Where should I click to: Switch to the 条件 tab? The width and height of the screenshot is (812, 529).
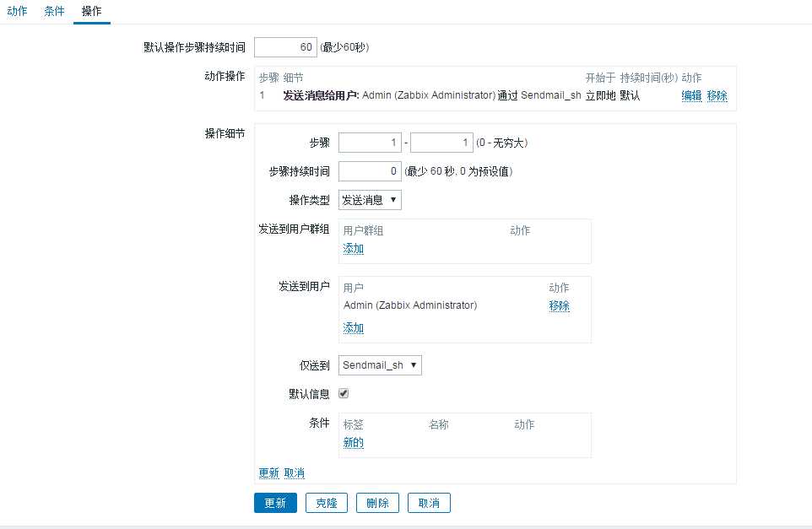(54, 12)
